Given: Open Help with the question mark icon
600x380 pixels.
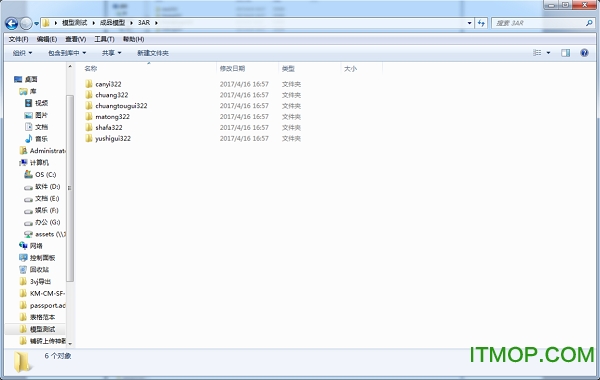Looking at the screenshot, I should [x=584, y=53].
